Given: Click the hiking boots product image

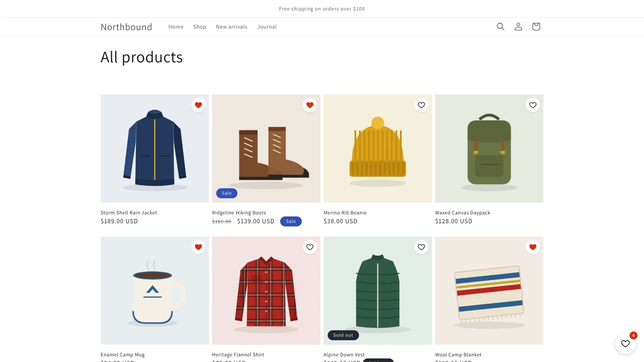Looking at the screenshot, I should pyautogui.click(x=266, y=148).
